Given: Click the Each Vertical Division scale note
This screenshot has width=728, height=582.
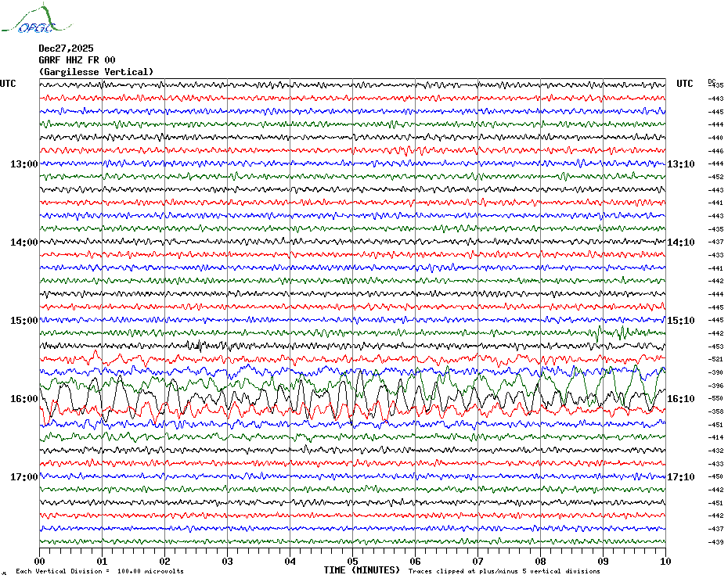Looking at the screenshot, I should tap(99, 571).
